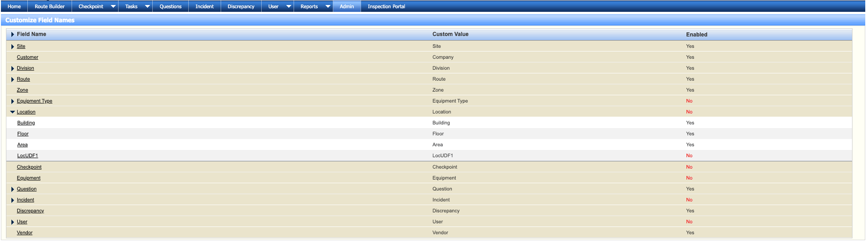This screenshot has width=868, height=242.
Task: Click the Yes value in Building row
Action: [x=690, y=123]
